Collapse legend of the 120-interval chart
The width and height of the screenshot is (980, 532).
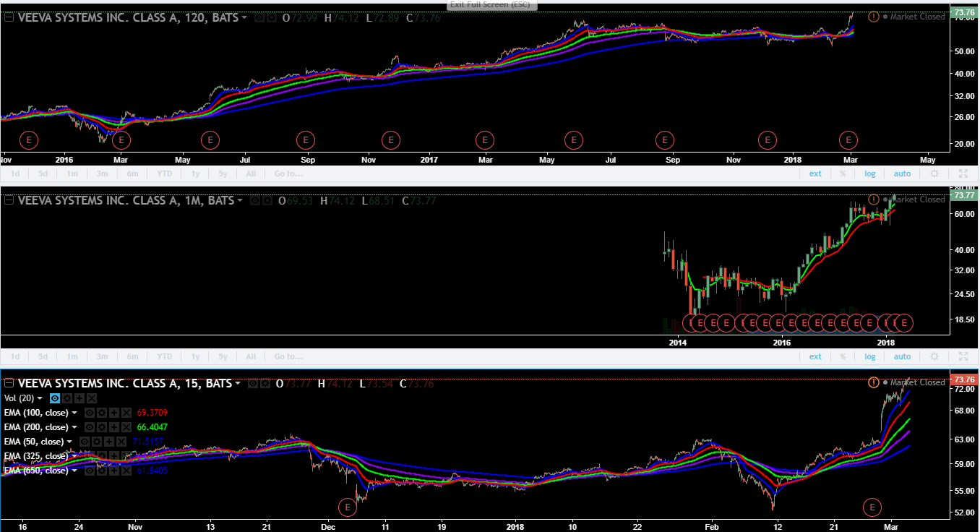pyautogui.click(x=9, y=17)
